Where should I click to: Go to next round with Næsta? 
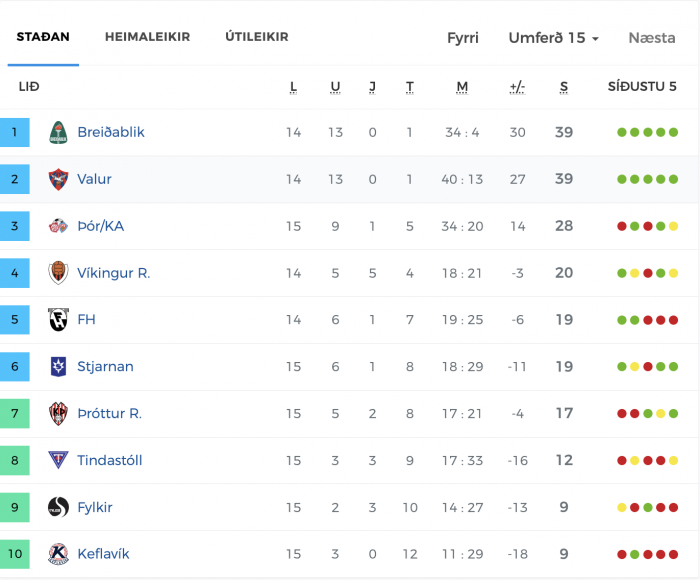click(x=652, y=38)
